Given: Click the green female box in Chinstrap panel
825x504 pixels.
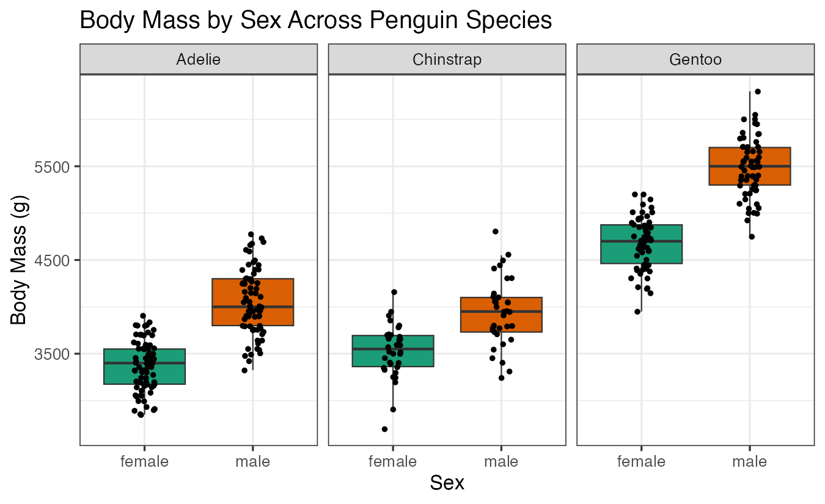Looking at the screenshot, I should (x=393, y=351).
